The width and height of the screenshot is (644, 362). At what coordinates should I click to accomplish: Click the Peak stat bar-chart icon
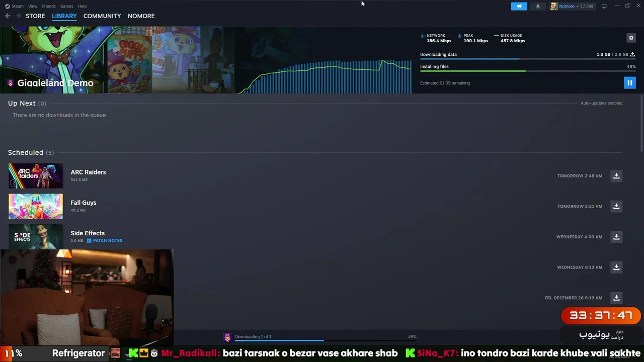459,36
